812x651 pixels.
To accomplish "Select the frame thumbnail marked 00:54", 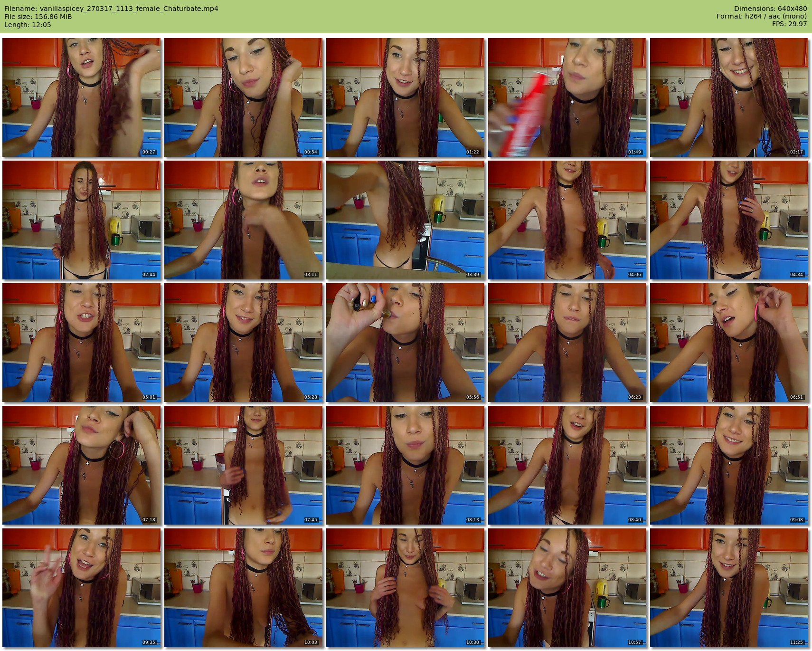I will [x=244, y=97].
